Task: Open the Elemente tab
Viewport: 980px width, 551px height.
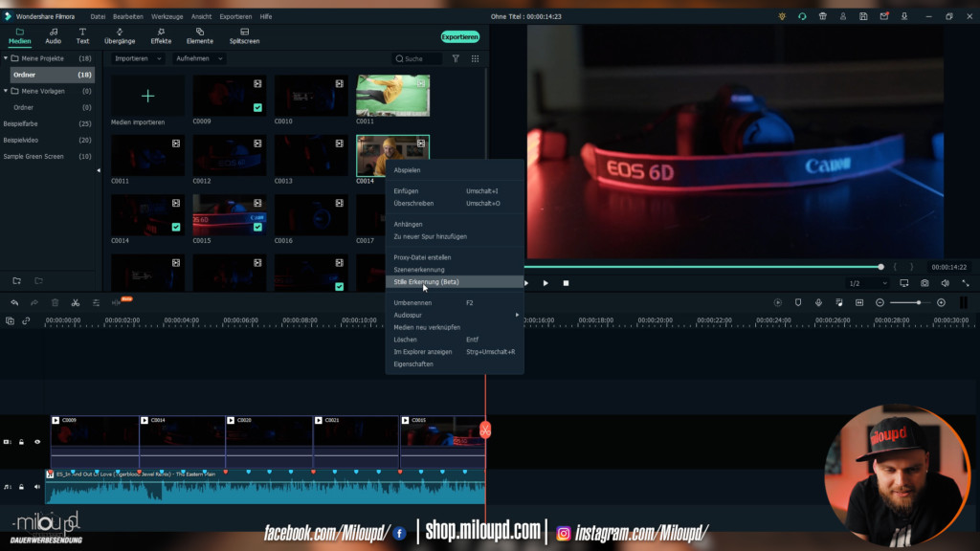Action: 199,36
